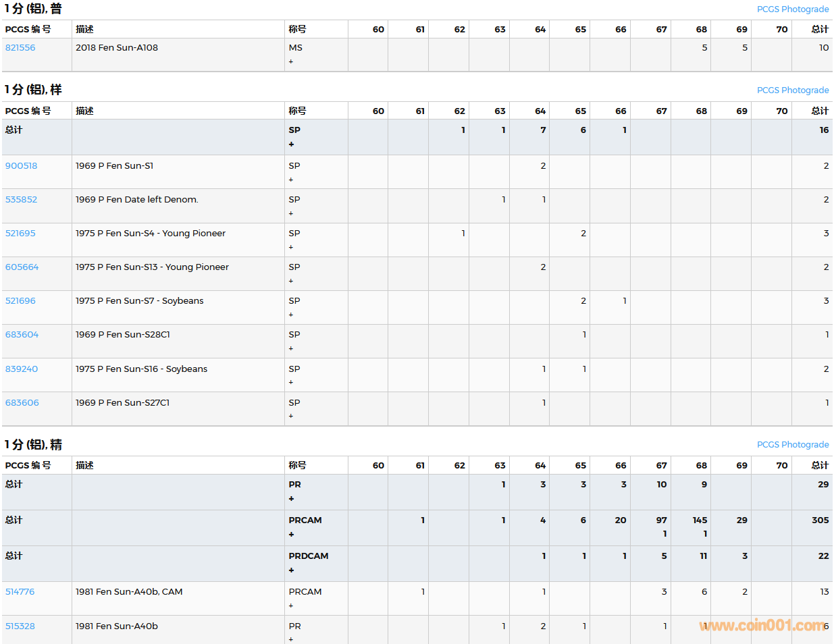Open PCGS number 605664 link

tap(22, 267)
